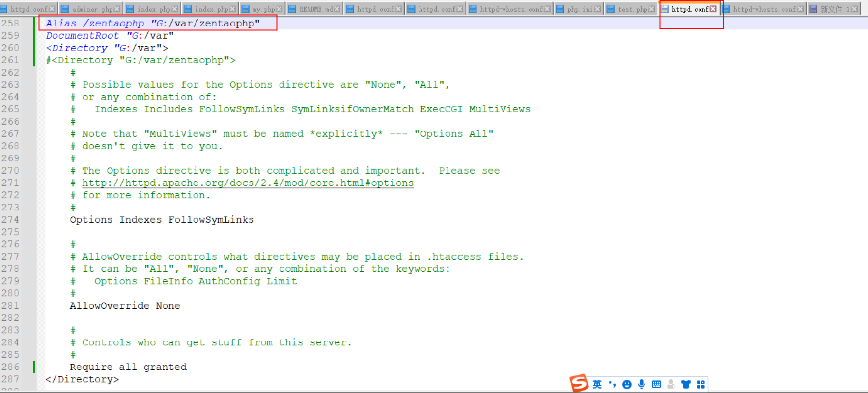Click the disk icon on the php.ini tab
Image resolution: width=868 pixels, height=393 pixels.
(x=560, y=9)
